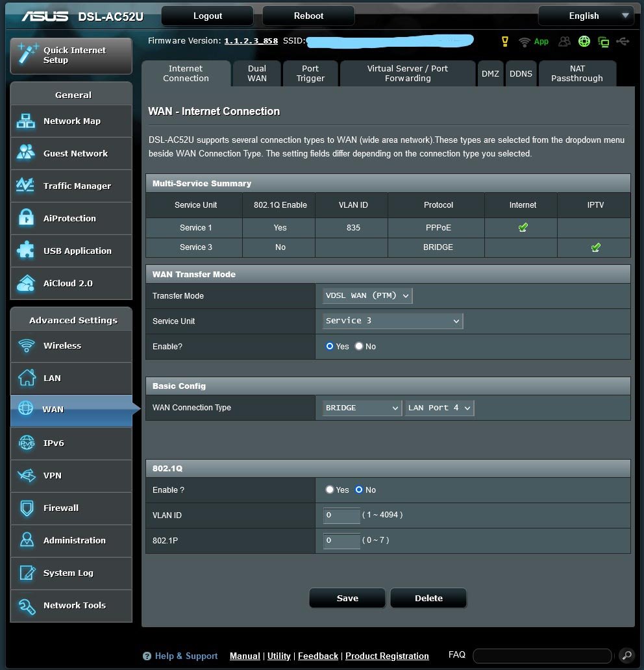This screenshot has width=644, height=670.
Task: Click the VLAN ID input field
Action: point(341,515)
